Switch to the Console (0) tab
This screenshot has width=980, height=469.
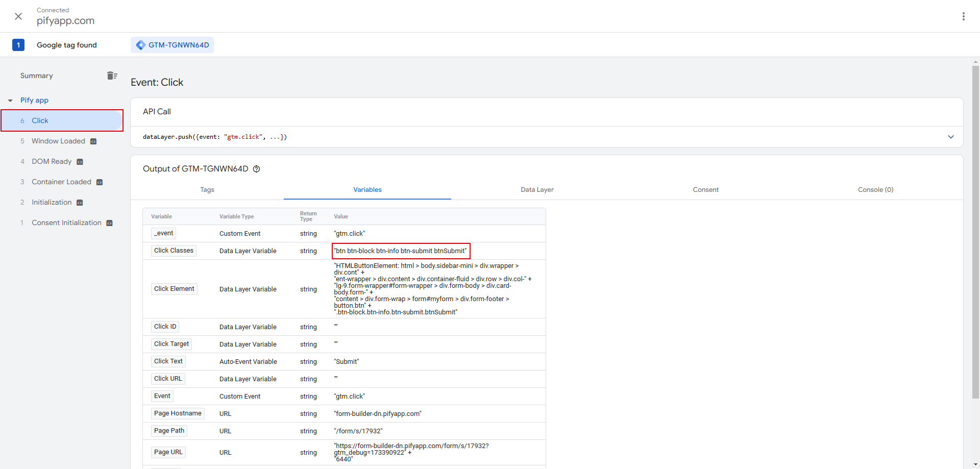[x=875, y=189]
